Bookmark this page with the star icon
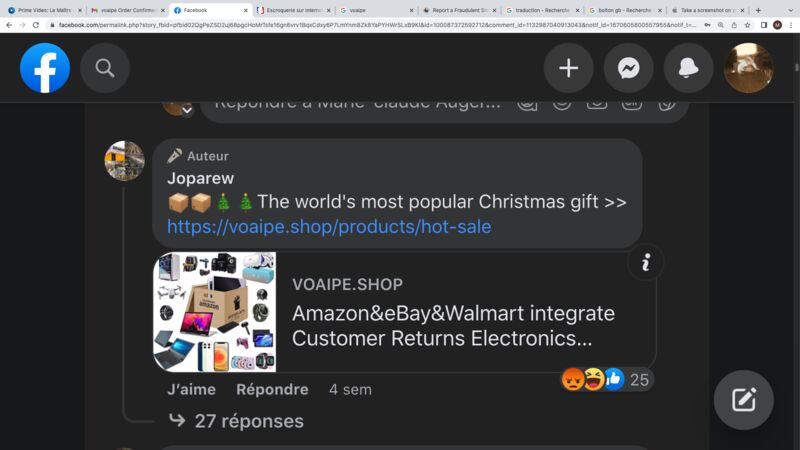Viewport: 800px width, 450px height. (x=747, y=24)
